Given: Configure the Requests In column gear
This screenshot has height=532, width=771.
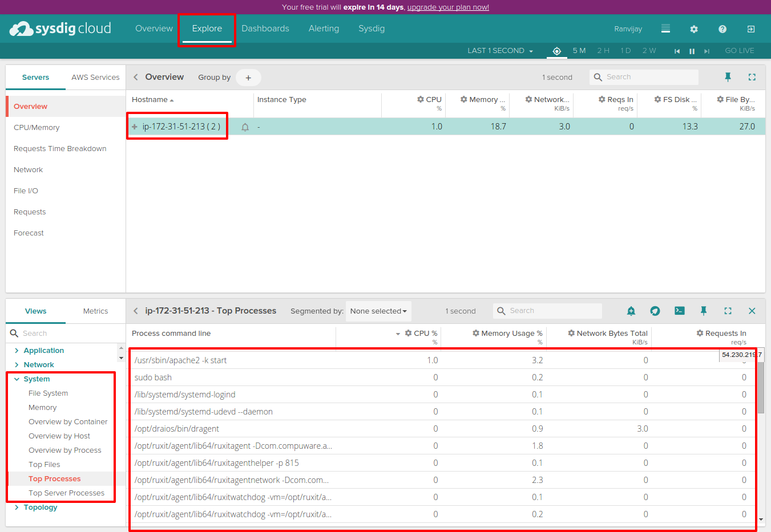Looking at the screenshot, I should [x=700, y=333].
